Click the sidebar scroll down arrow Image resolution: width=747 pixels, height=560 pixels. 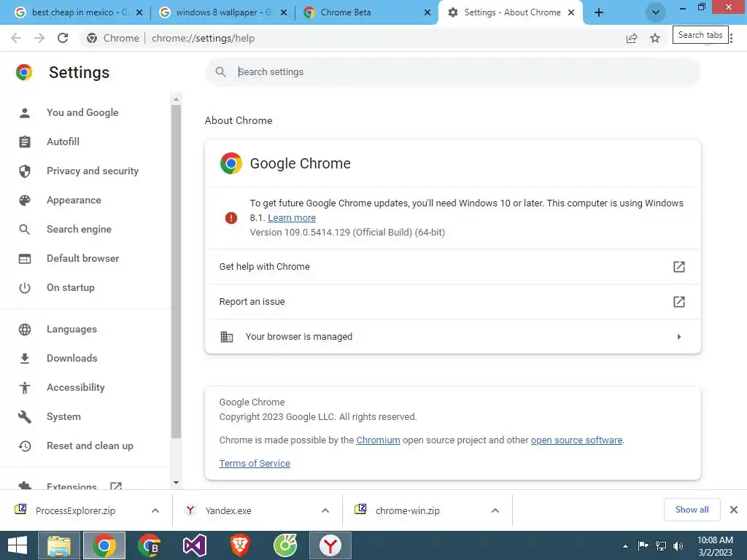point(177,483)
